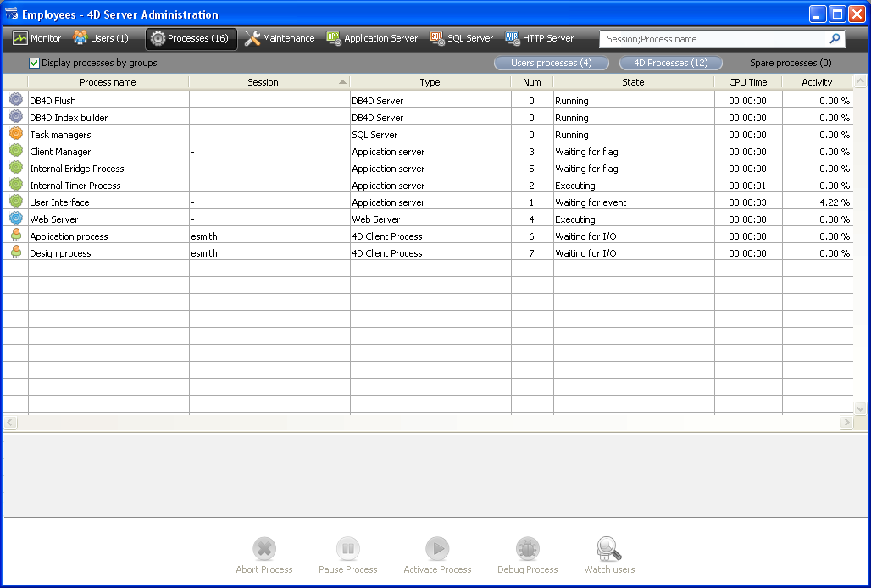The image size is (871, 588).
Task: Select the Application process name
Action: click(x=69, y=236)
